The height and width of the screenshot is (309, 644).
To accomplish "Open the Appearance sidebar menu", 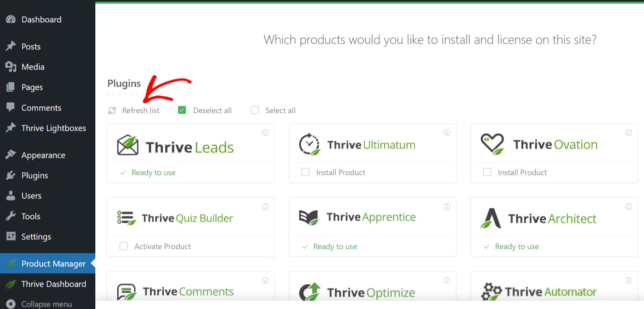I will tap(43, 155).
